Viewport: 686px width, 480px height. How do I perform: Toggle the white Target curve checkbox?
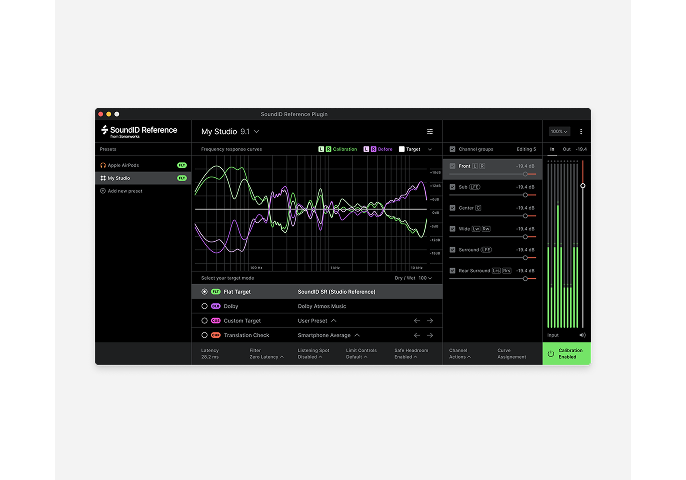[x=402, y=149]
